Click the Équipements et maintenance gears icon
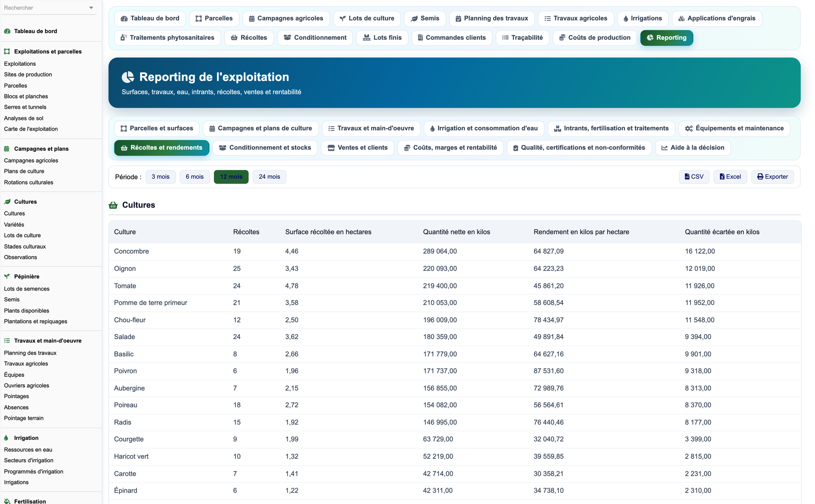The width and height of the screenshot is (815, 504). (x=689, y=129)
